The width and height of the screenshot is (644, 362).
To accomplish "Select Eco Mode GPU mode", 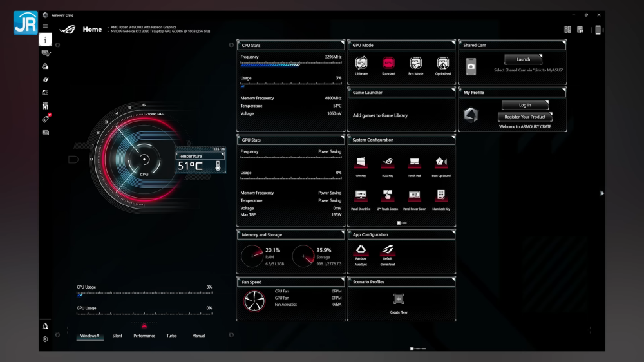I will pos(415,66).
